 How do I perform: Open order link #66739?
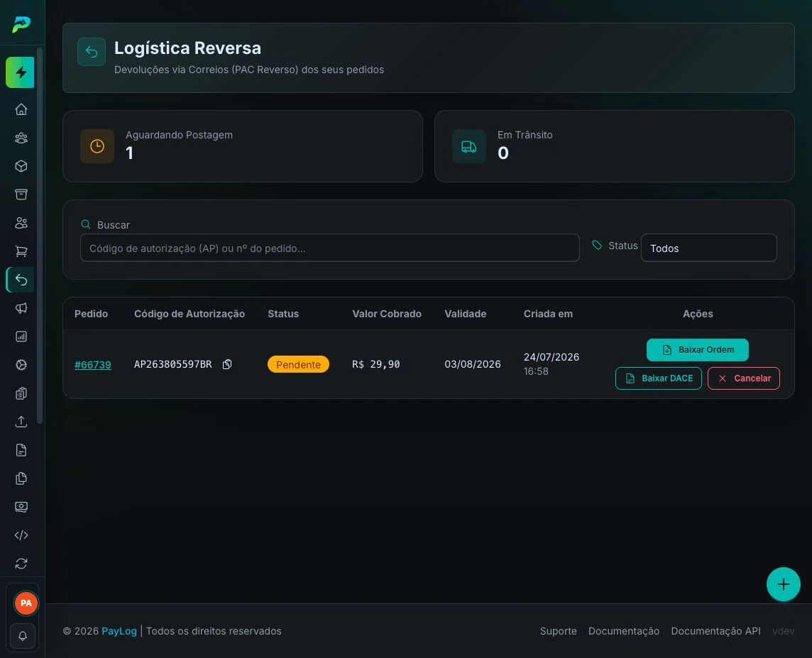93,364
